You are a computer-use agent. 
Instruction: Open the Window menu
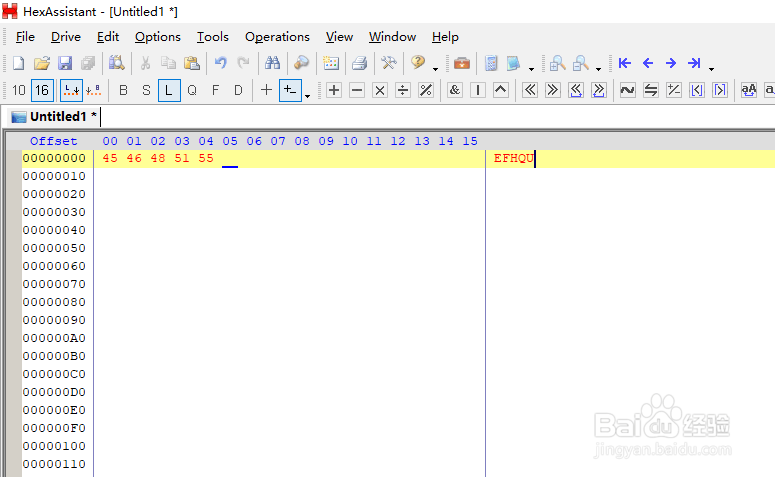click(392, 37)
